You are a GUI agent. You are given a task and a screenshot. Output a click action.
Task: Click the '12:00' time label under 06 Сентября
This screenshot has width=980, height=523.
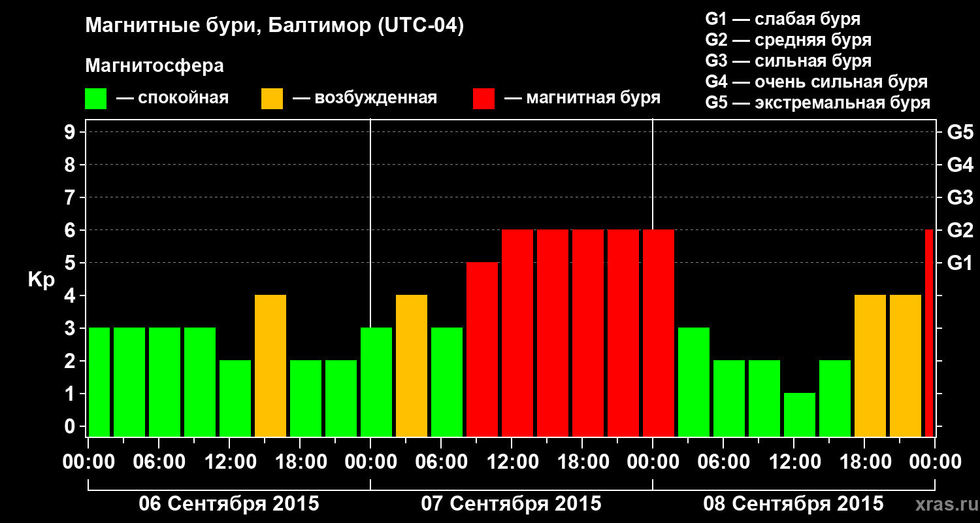230,462
